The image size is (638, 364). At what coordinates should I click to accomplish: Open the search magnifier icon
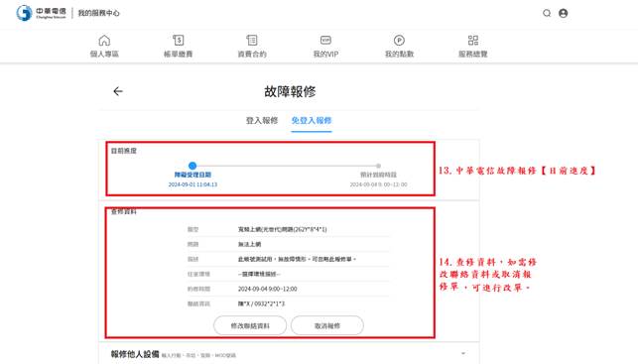tap(547, 13)
